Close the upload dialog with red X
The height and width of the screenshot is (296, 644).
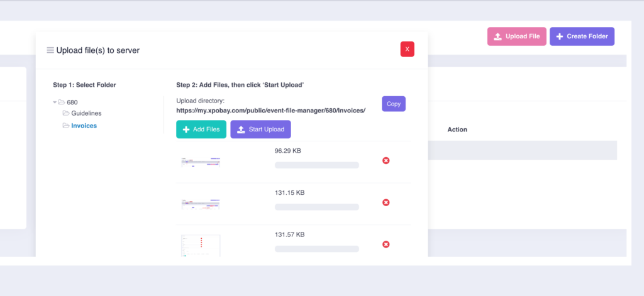click(x=407, y=49)
